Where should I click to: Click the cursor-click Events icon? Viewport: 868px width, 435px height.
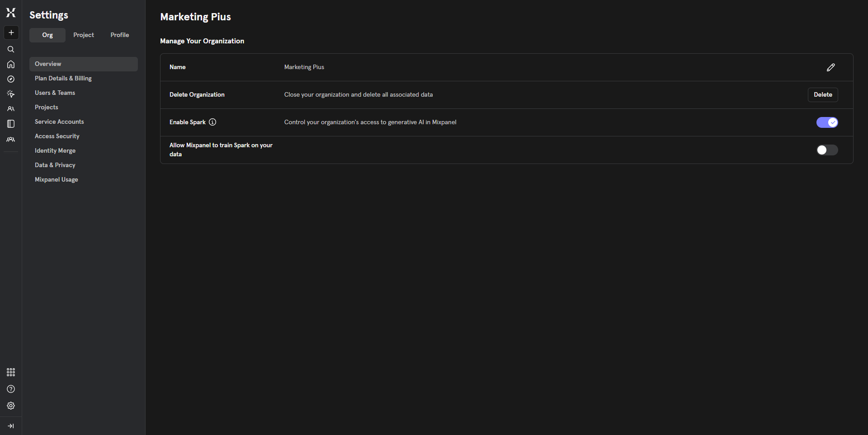coord(11,94)
